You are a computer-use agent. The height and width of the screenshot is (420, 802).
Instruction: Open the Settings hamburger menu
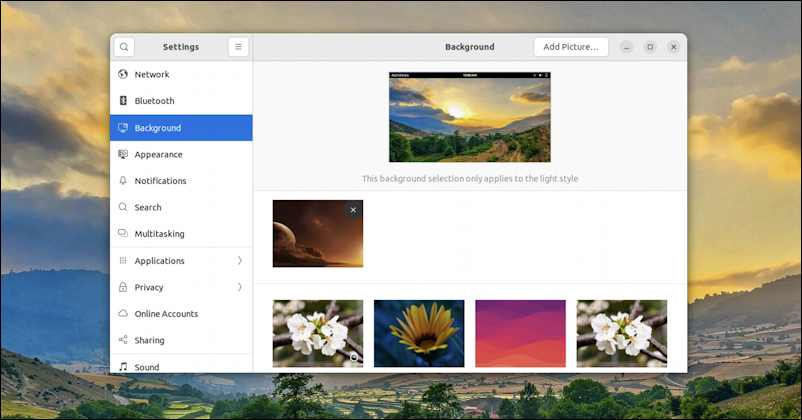pos(238,47)
